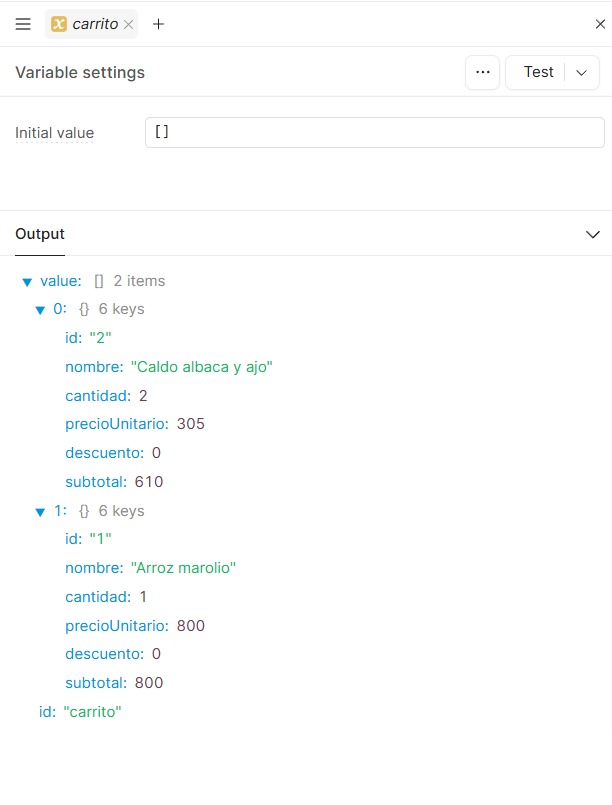Click the Test button
Viewport: 612px width, 805px height.
click(x=538, y=72)
